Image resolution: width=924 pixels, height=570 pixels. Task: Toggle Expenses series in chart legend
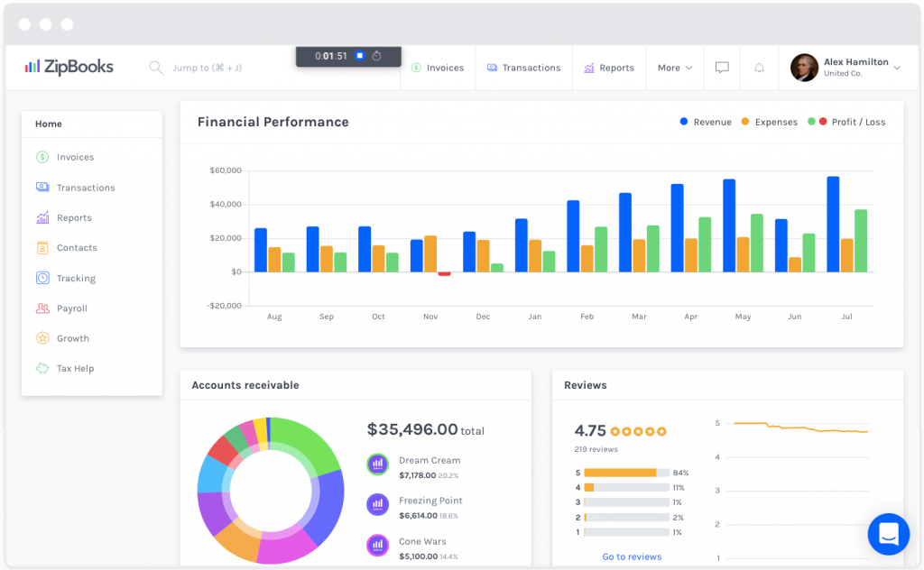[x=770, y=122]
